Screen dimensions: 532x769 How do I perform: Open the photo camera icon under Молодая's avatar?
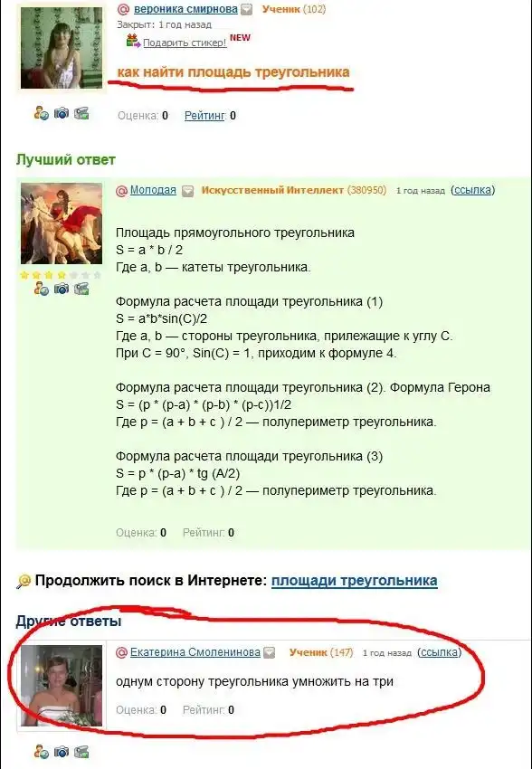tap(62, 289)
